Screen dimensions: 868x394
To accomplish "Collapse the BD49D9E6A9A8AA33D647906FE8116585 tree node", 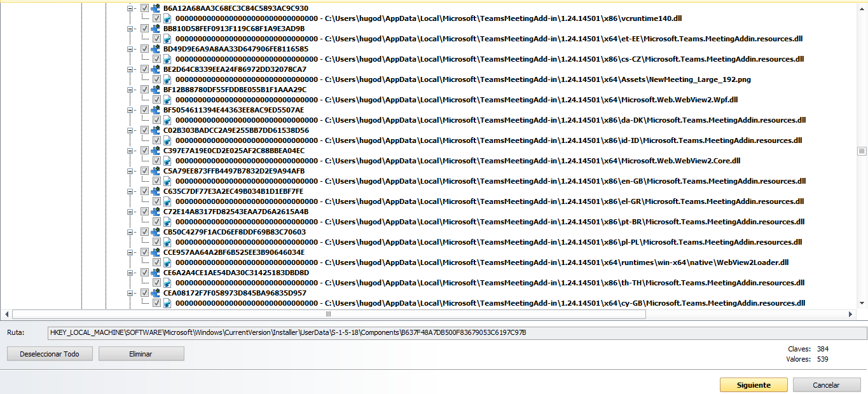I will 130,49.
